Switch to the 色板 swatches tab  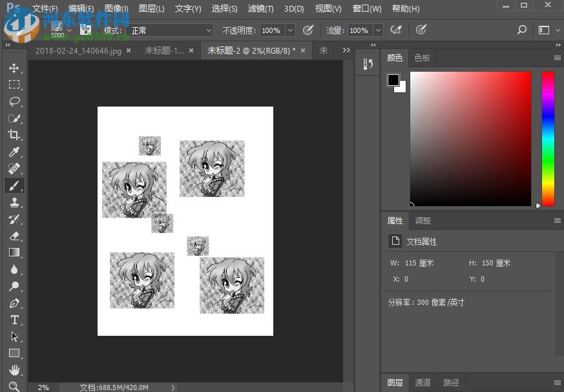[x=422, y=57]
